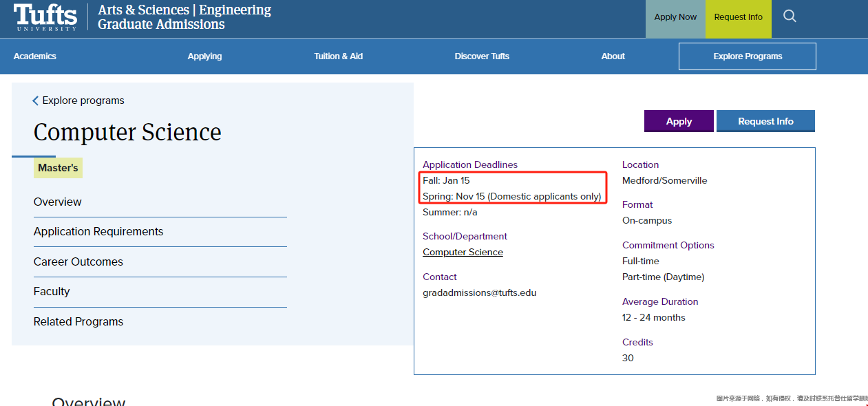Open the search magnifier icon
868x406 pixels.
click(790, 17)
